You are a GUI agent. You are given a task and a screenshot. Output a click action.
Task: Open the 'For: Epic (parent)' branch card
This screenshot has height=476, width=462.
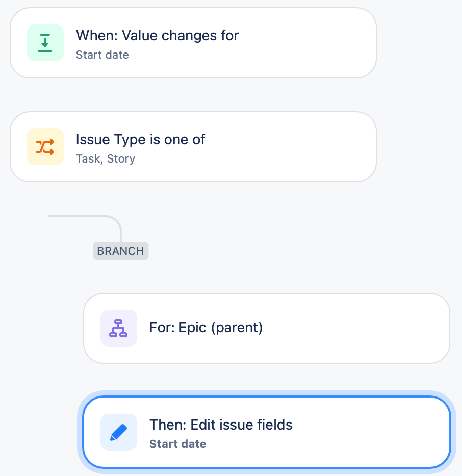[266, 328]
